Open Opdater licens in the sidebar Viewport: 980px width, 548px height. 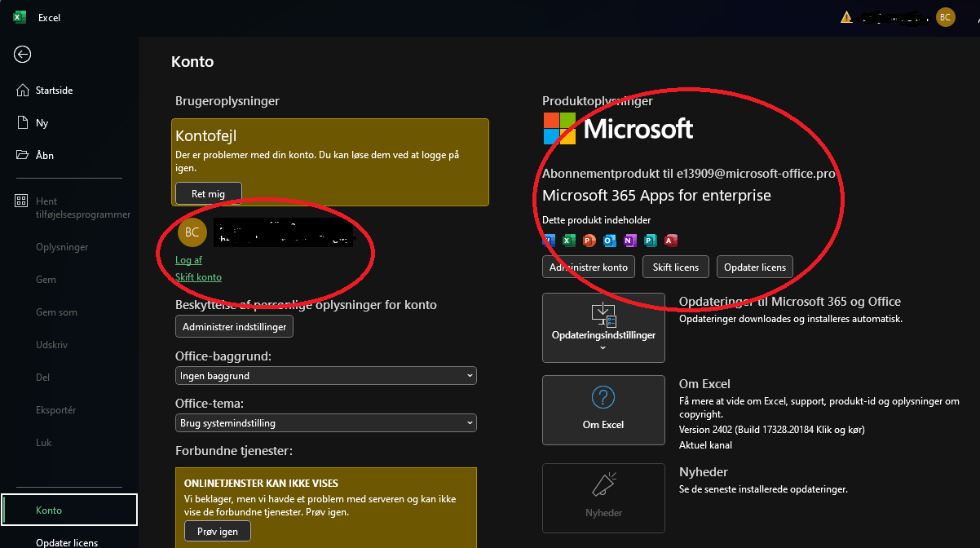pyautogui.click(x=68, y=541)
